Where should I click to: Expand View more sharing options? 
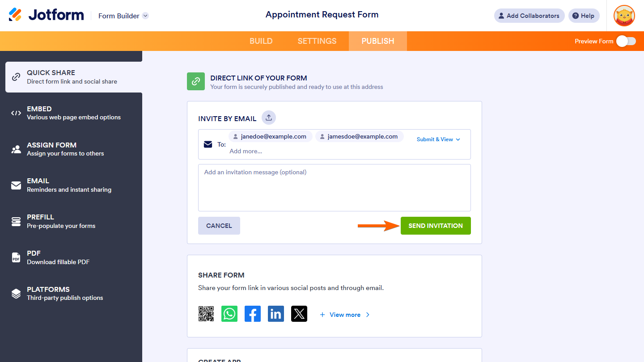coord(345,315)
